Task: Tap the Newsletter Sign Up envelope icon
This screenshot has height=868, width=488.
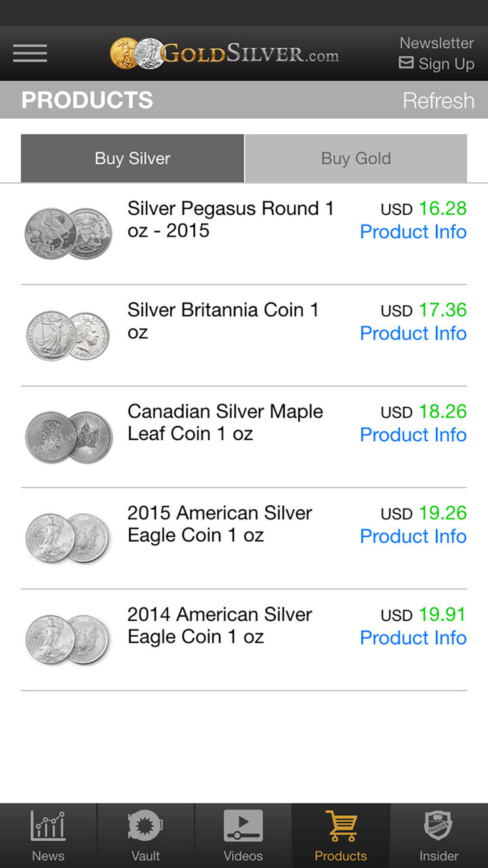Action: [x=406, y=63]
